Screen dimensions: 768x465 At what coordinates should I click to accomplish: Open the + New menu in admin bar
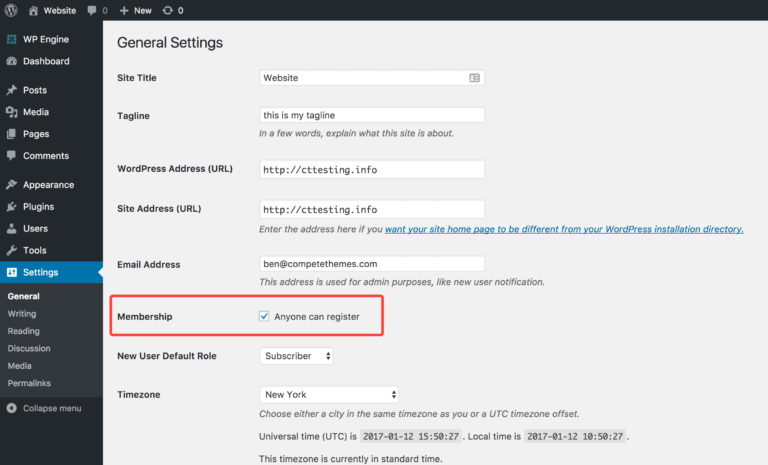pos(135,10)
